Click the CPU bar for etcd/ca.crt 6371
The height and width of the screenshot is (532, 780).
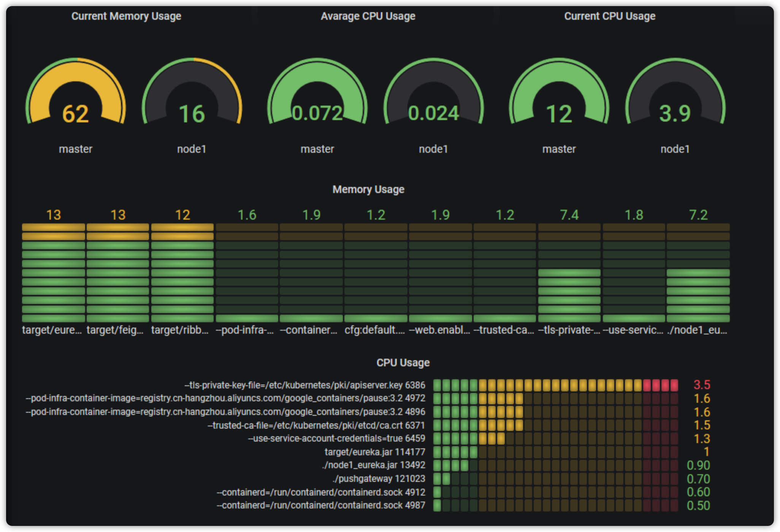point(556,425)
